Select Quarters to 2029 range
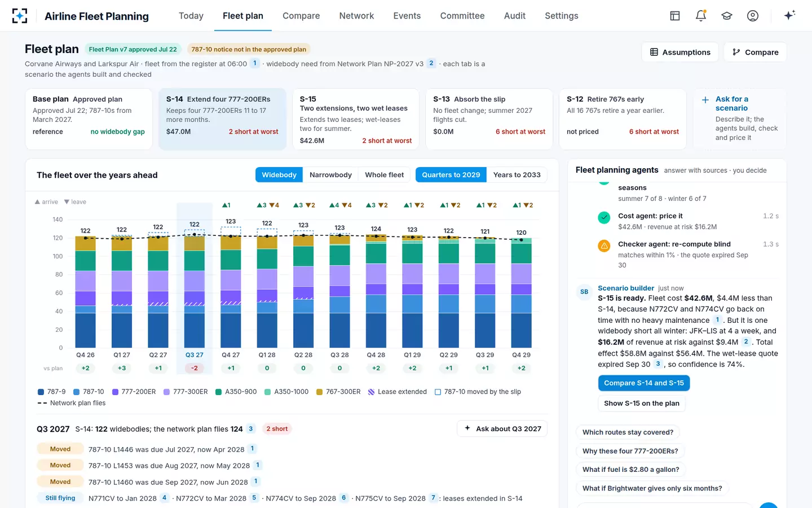Image resolution: width=812 pixels, height=508 pixels. (451, 175)
